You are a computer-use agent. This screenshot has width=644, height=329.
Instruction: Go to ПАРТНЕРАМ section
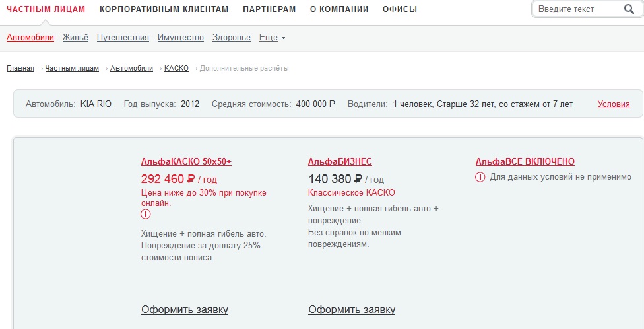click(x=269, y=9)
